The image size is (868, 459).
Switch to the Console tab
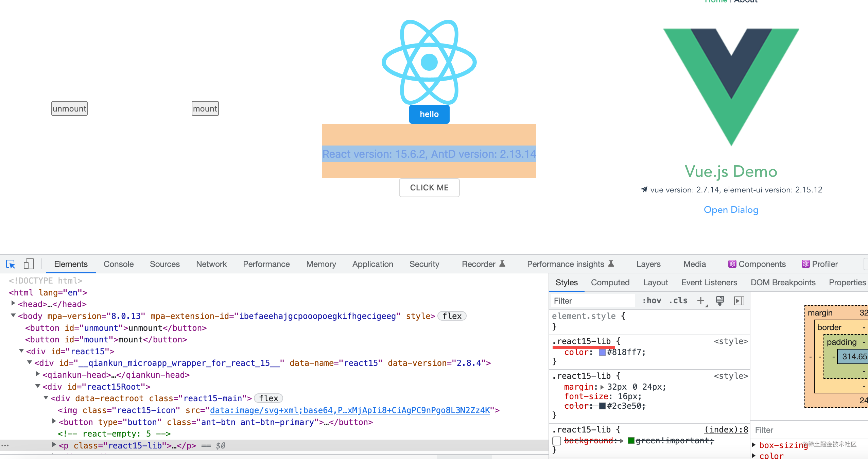tap(119, 264)
